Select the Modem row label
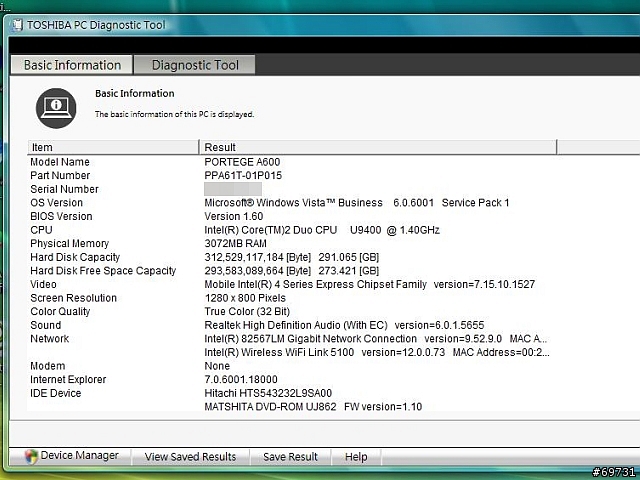This screenshot has width=640, height=480. pyautogui.click(x=48, y=366)
